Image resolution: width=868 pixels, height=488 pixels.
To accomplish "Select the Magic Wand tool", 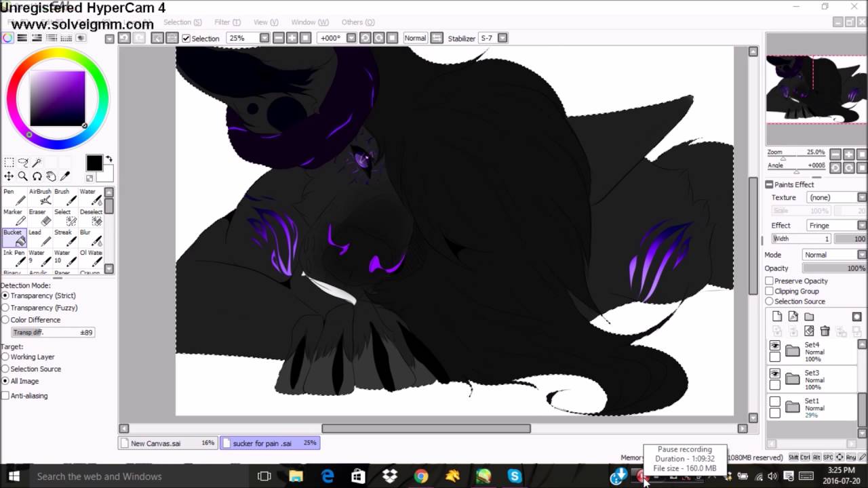I will (37, 163).
